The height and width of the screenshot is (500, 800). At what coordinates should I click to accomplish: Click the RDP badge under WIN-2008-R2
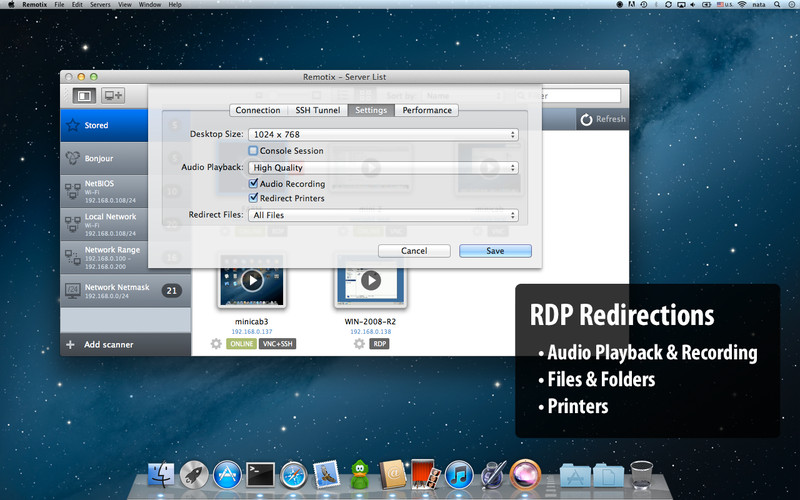coord(379,344)
